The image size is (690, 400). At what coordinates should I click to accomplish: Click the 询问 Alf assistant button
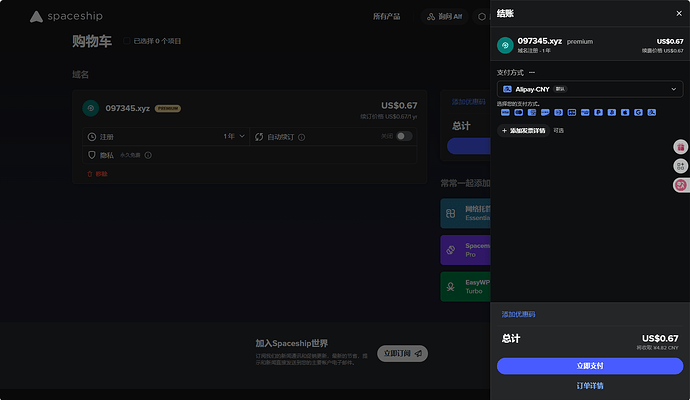444,17
